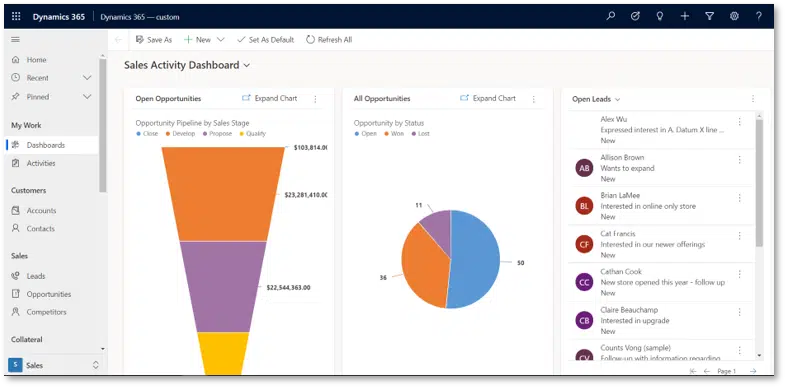
Task: Open the task flow checkmark circle icon
Action: (635, 16)
